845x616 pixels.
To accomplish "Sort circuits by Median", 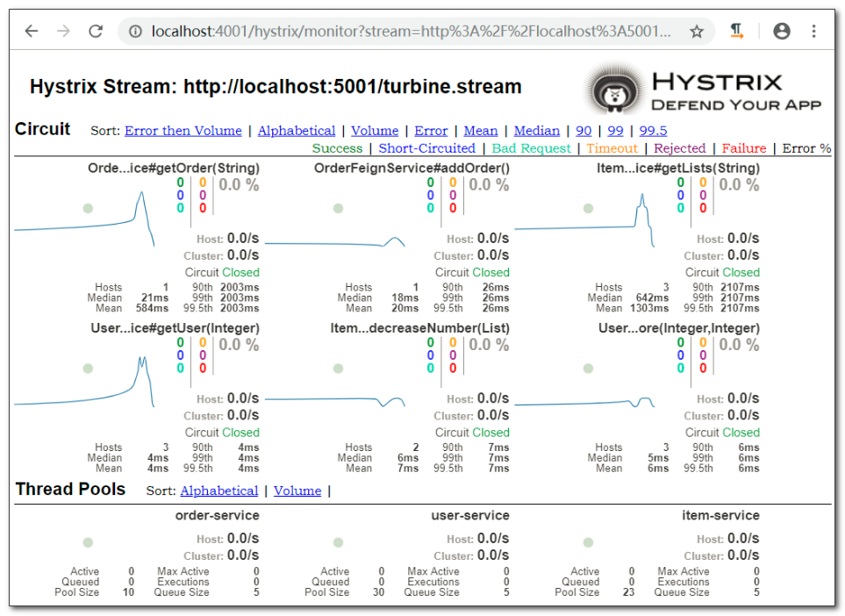I will (537, 131).
